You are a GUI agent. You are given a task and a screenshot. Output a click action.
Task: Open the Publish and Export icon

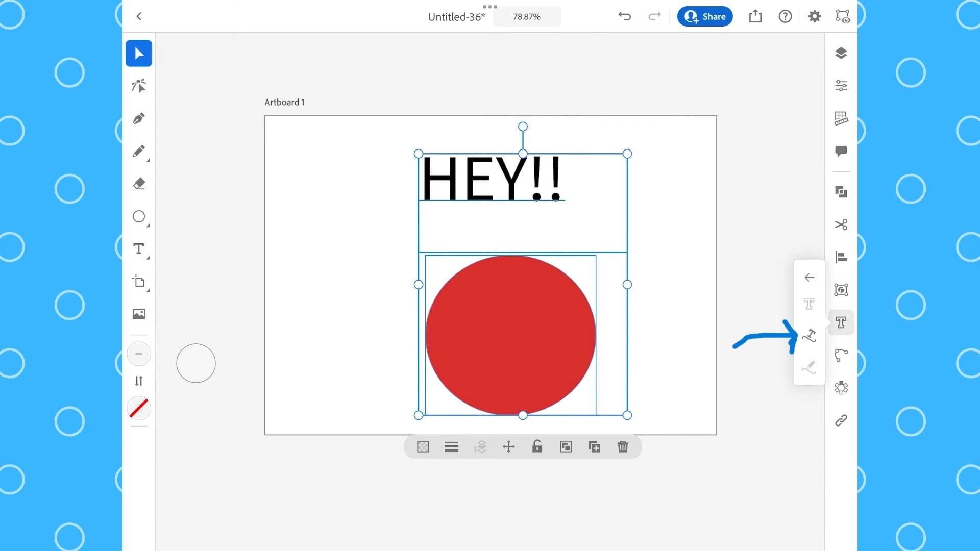(x=755, y=16)
